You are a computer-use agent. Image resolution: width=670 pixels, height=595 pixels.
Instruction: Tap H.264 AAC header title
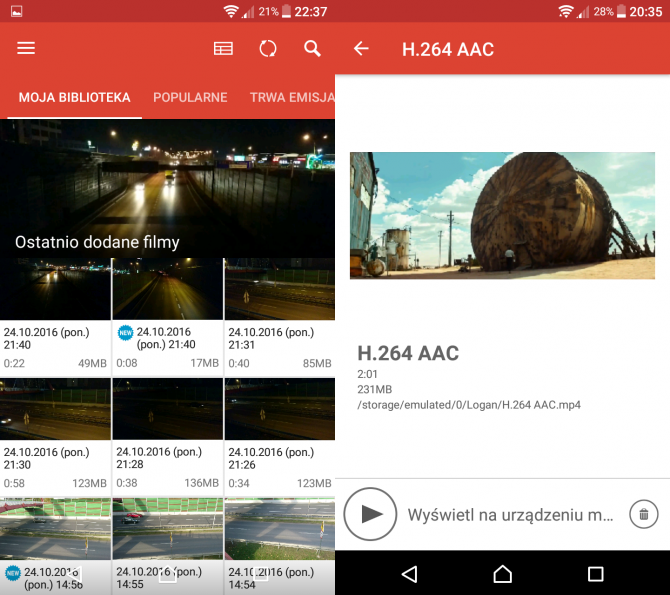click(448, 49)
